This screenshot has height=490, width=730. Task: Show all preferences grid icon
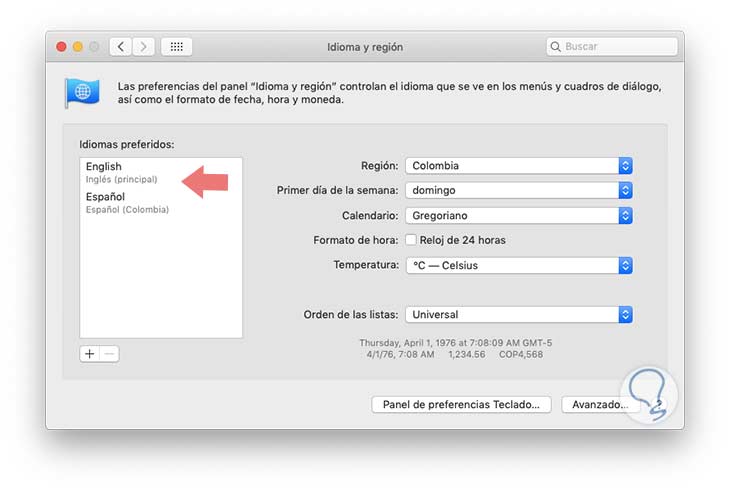176,47
